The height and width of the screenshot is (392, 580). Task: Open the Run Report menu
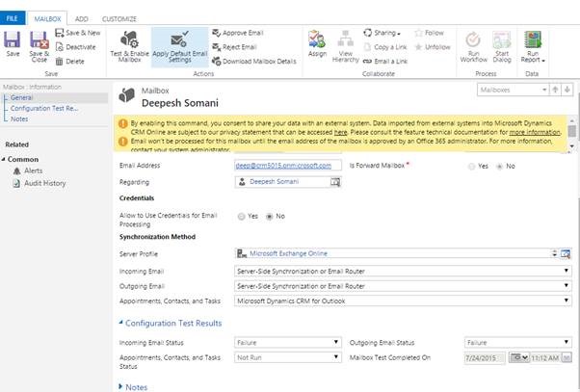(533, 44)
